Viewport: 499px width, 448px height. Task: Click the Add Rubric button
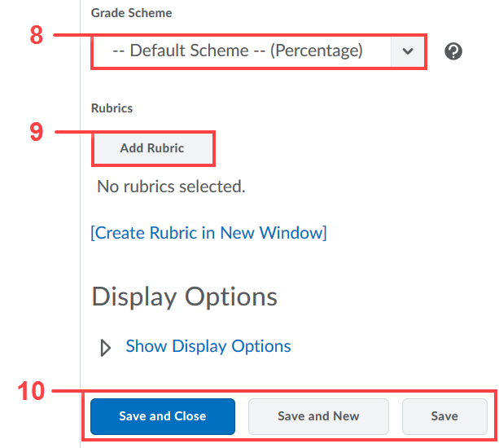[x=153, y=148]
